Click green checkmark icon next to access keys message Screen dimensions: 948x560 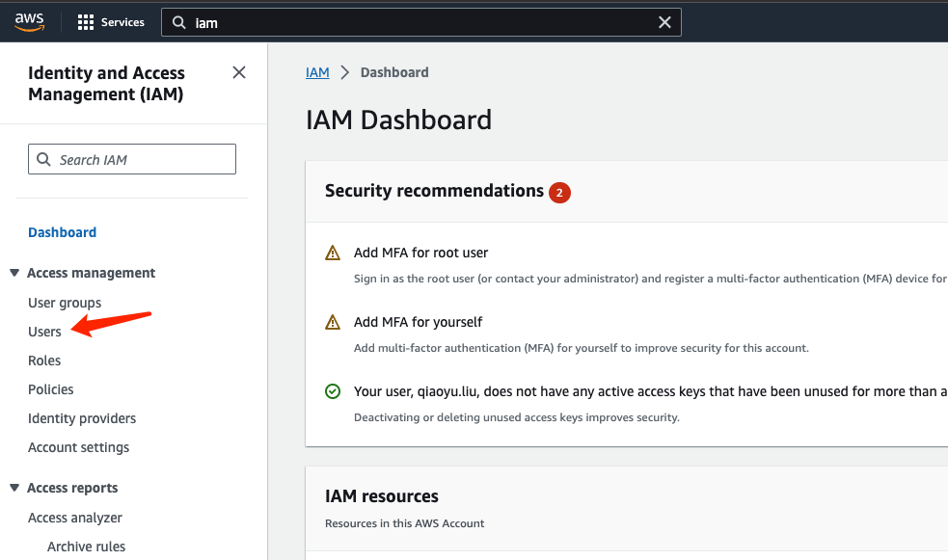(333, 391)
